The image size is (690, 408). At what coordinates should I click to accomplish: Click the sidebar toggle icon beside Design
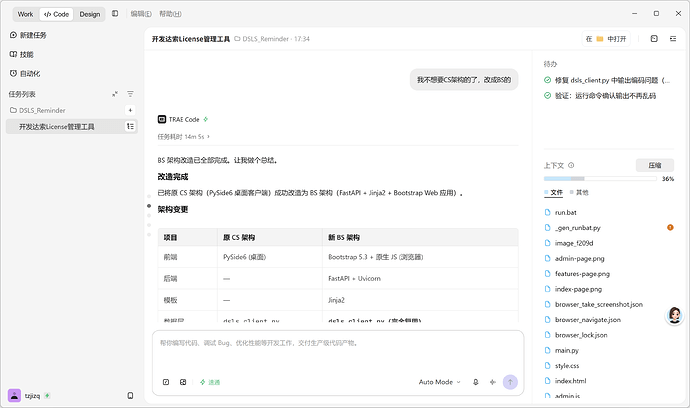115,14
